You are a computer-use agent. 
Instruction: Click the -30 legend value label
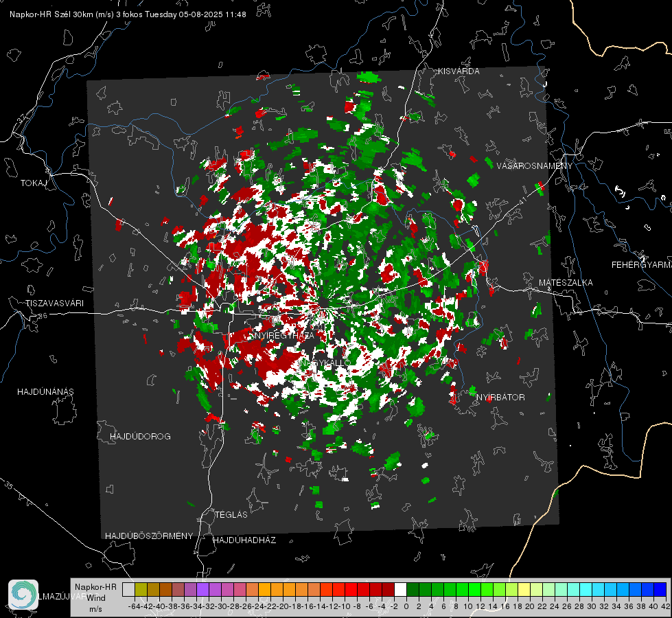(x=221, y=606)
